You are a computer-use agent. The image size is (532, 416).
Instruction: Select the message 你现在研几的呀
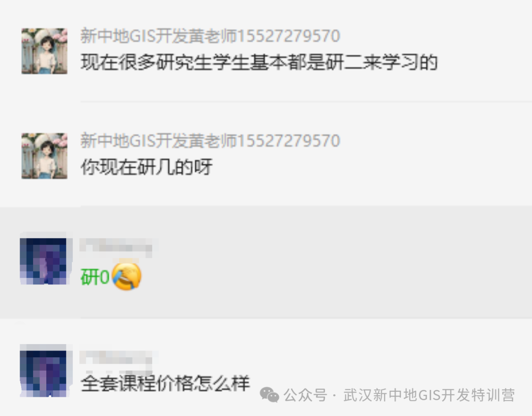point(147,167)
